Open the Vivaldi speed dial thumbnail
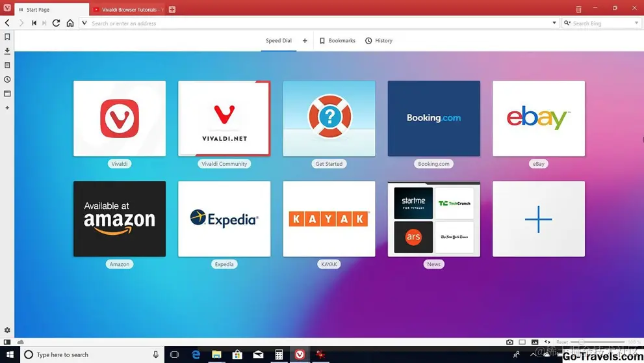The width and height of the screenshot is (644, 363). click(120, 118)
